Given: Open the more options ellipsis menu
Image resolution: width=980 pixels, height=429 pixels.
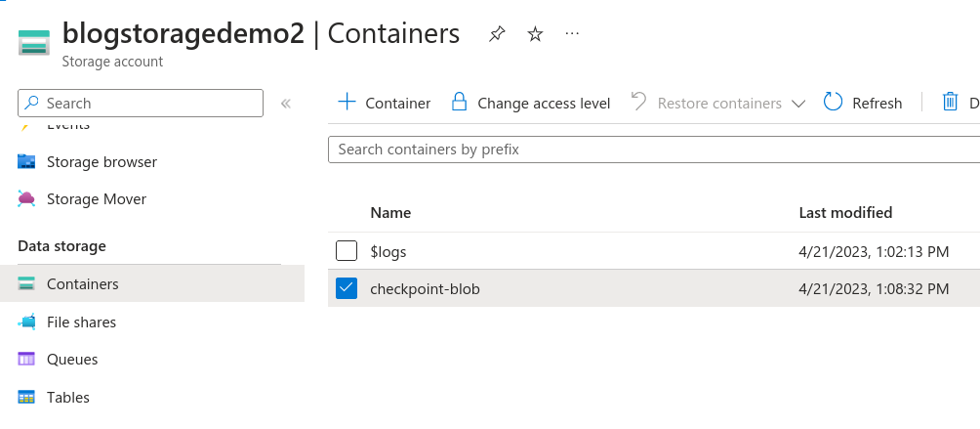Looking at the screenshot, I should tap(573, 34).
